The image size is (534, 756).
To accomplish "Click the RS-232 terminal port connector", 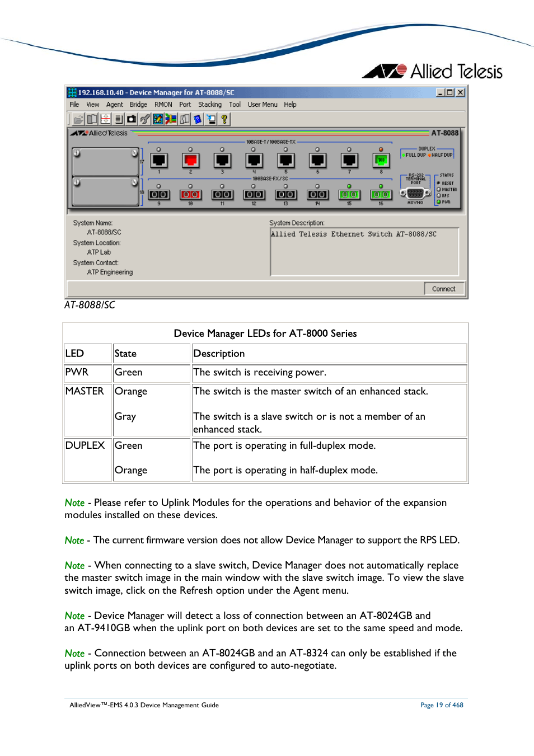I will 415,193.
